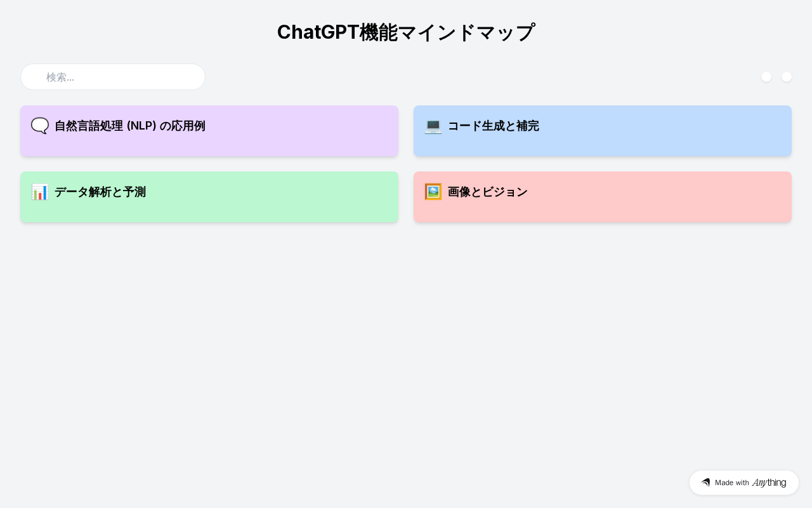
Task: Expand the blue コード生成と補完 card
Action: (603, 131)
